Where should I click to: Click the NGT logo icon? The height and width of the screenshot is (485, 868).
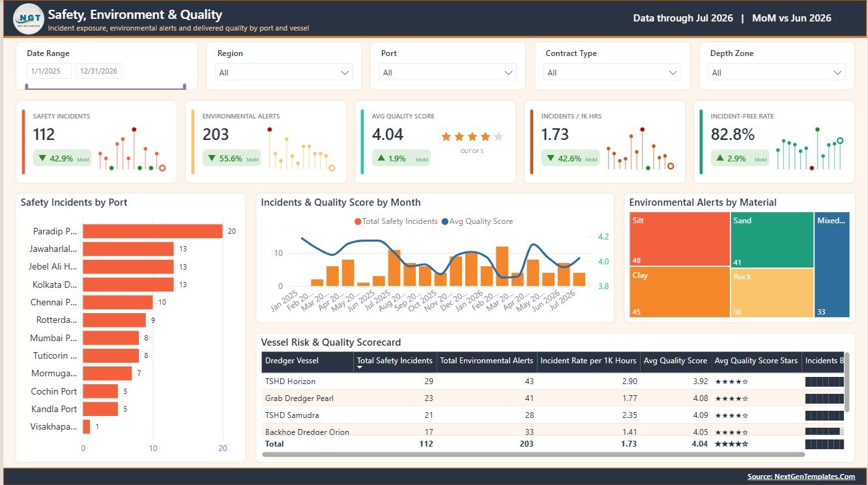[29, 19]
